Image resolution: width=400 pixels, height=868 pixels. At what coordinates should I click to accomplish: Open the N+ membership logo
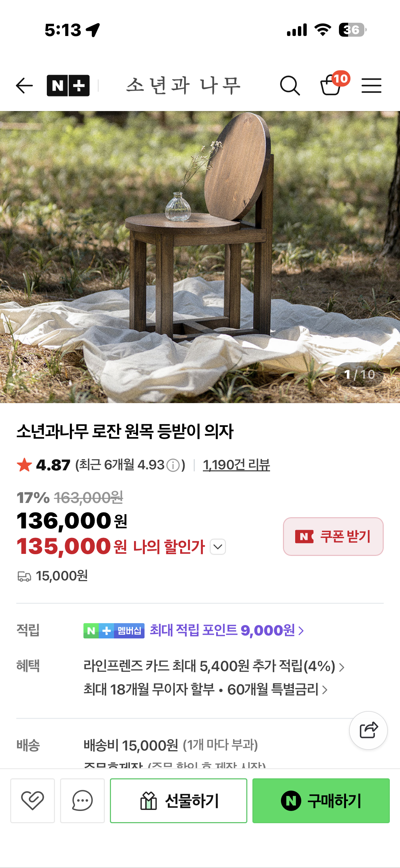pyautogui.click(x=68, y=85)
